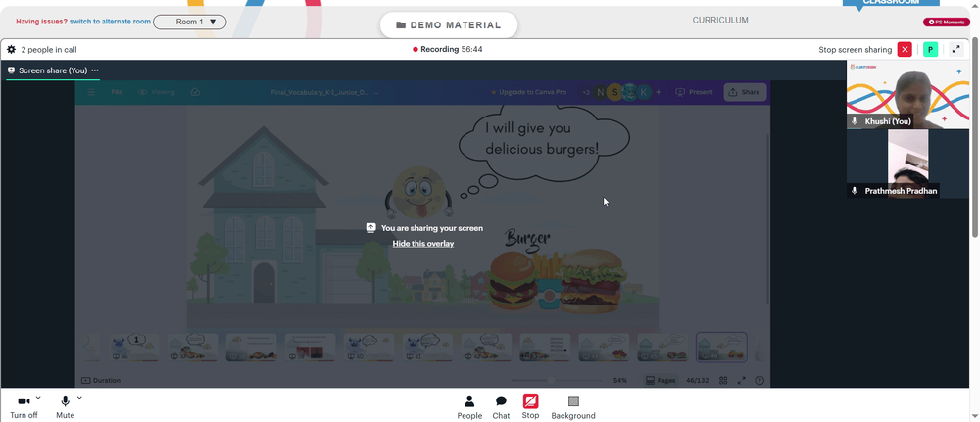Click zoom percentage 54%
Screen dimensions: 980x422
(620, 380)
